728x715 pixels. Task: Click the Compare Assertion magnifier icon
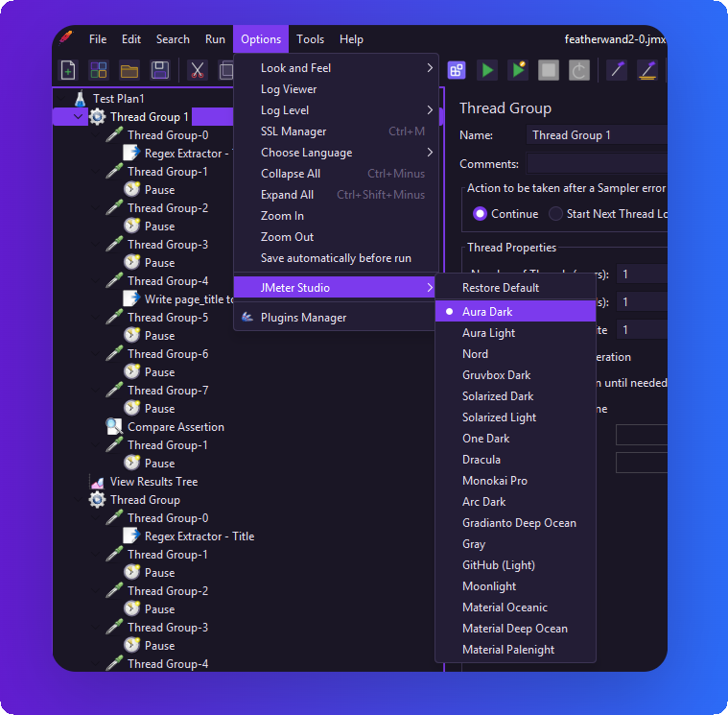pyautogui.click(x=114, y=426)
